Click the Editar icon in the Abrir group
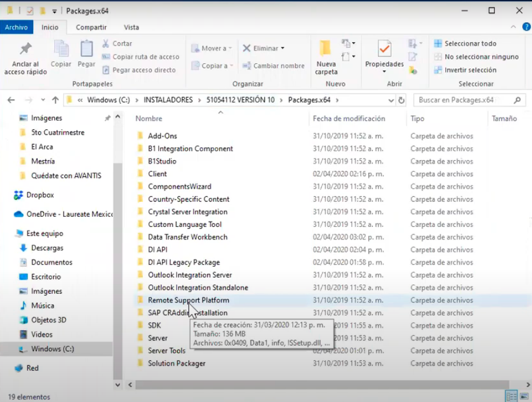The height and width of the screenshot is (402, 532). tap(413, 56)
